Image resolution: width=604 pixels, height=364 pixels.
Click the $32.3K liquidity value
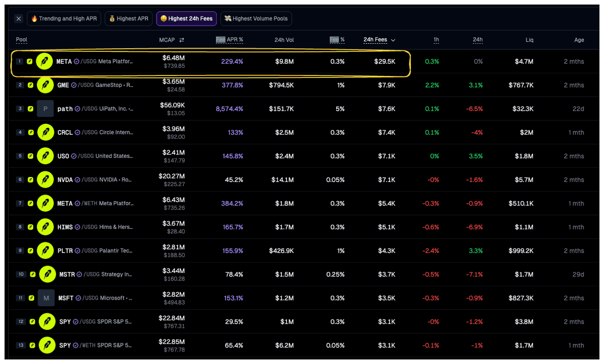[x=522, y=109]
